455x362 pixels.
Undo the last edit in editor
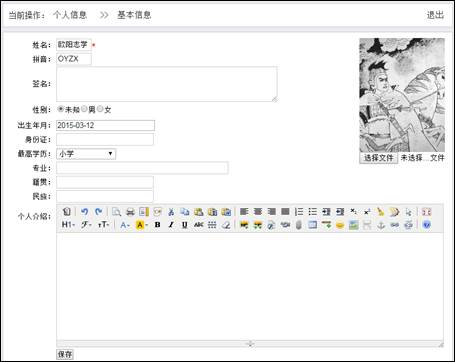point(85,212)
